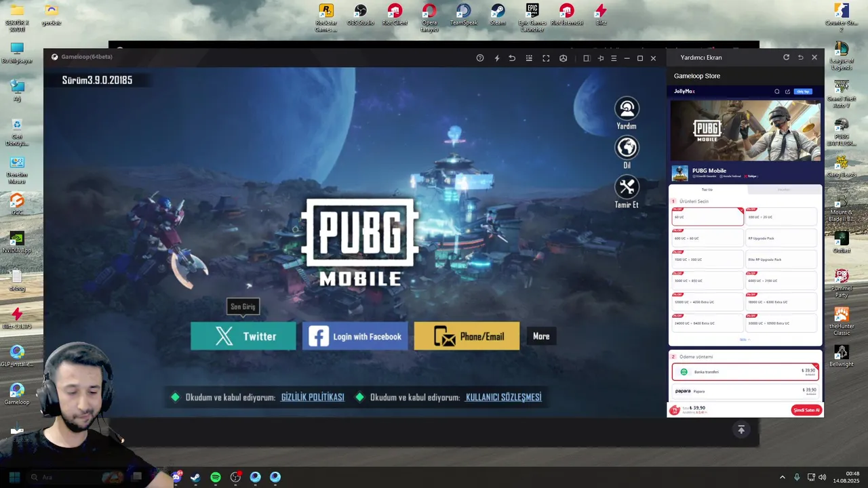
Task: Click the Phone/Email login button
Action: pos(467,336)
